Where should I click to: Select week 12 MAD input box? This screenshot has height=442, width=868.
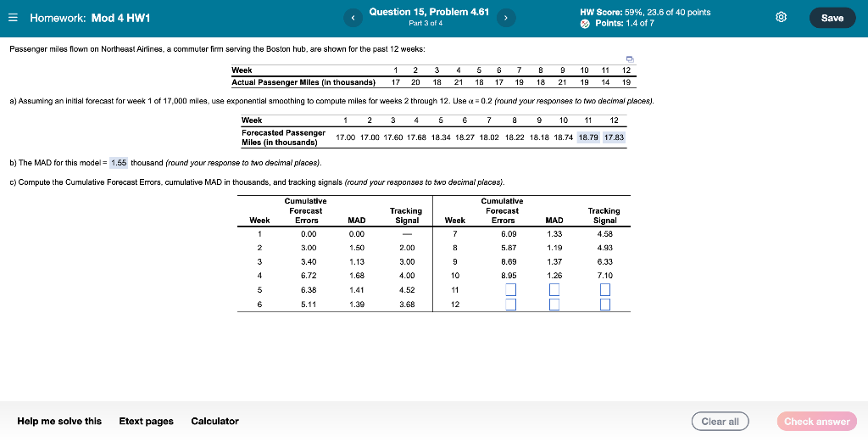point(554,305)
